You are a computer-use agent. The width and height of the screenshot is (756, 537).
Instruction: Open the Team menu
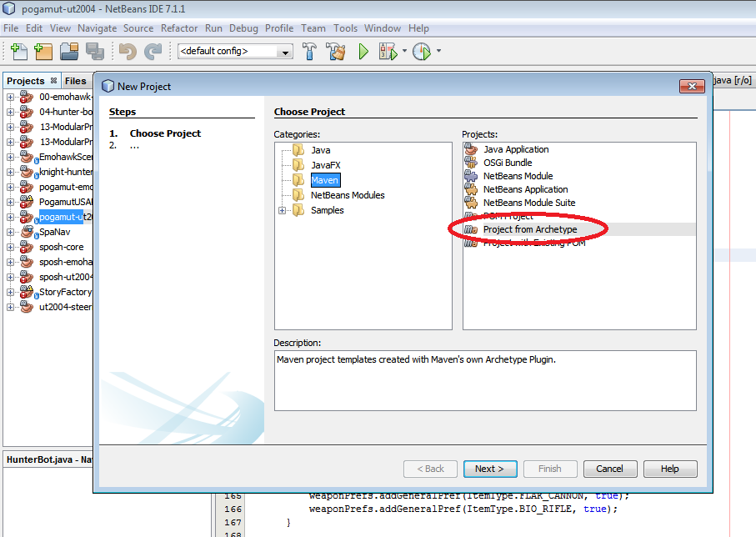(313, 28)
